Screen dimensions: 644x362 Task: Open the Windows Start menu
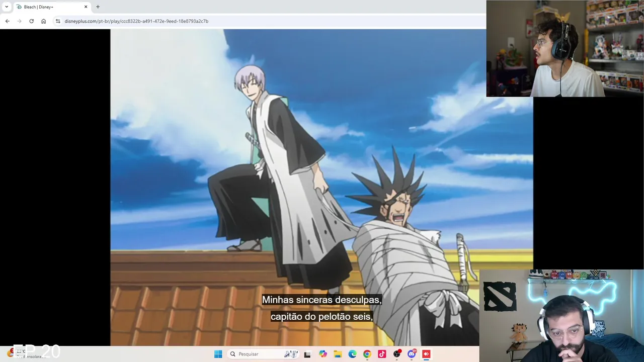(218, 354)
